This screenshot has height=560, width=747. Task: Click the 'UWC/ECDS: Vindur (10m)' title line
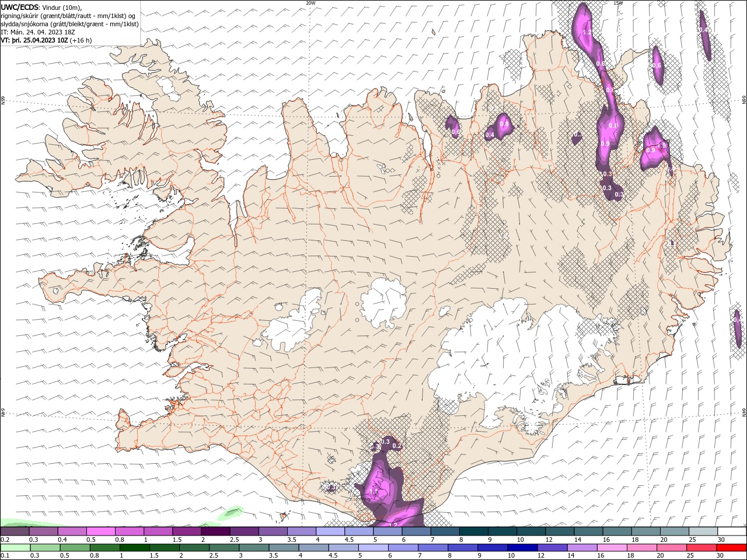[x=41, y=7]
